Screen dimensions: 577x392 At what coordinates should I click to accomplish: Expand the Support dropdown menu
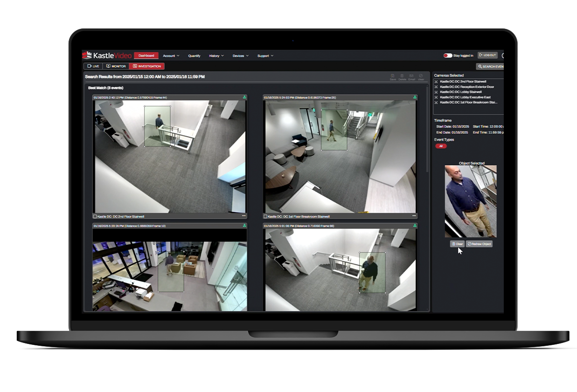coord(265,56)
